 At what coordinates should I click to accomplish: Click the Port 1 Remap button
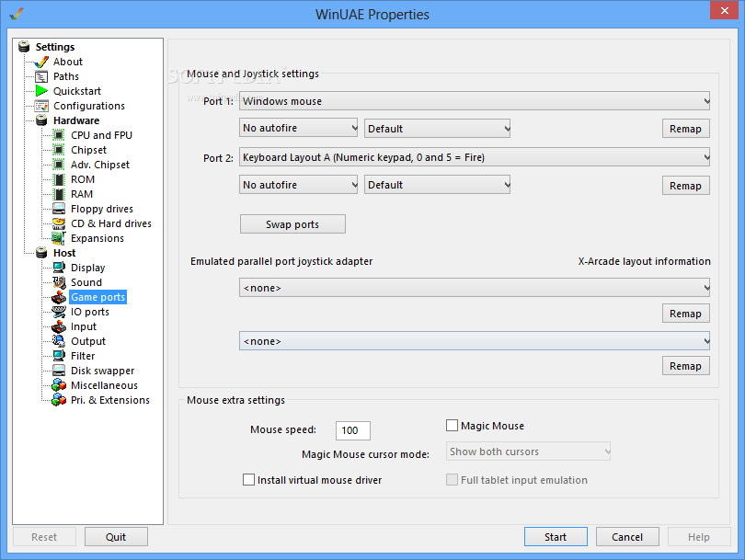coord(685,129)
